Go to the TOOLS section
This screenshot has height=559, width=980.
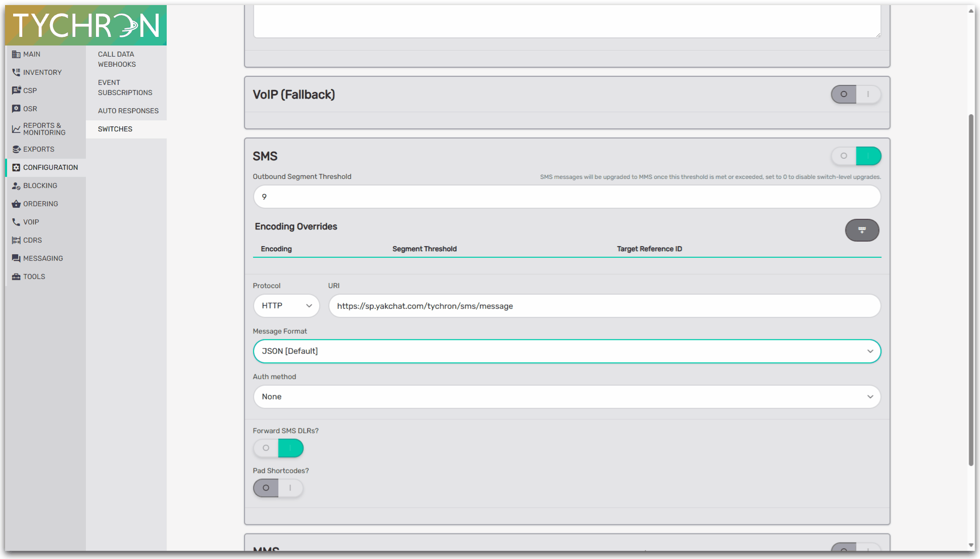coord(45,276)
